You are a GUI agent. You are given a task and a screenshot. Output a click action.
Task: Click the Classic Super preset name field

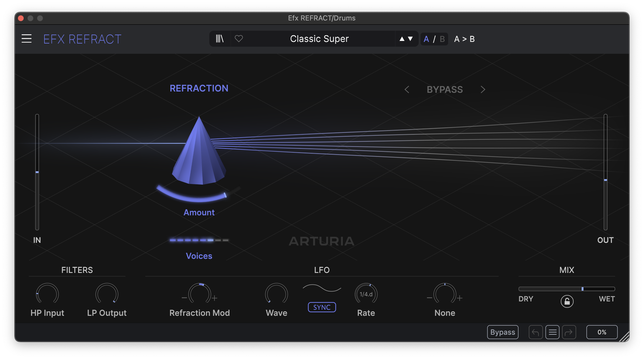319,39
